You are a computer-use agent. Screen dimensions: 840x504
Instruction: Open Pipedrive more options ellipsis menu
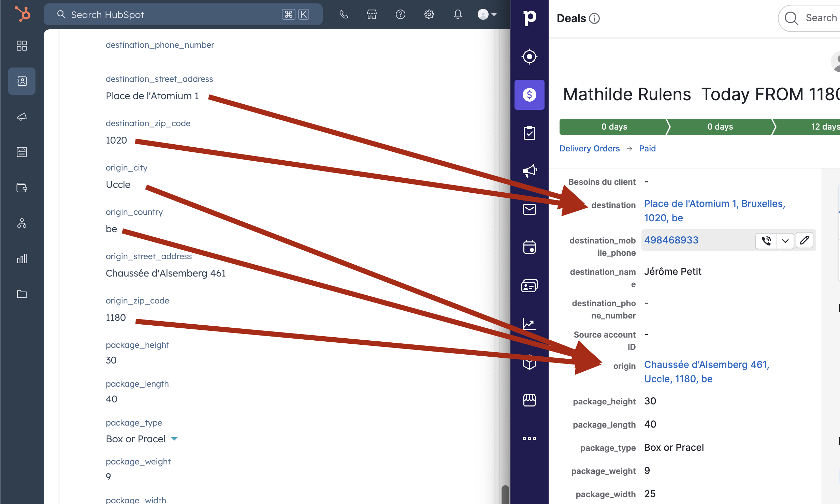tap(529, 438)
